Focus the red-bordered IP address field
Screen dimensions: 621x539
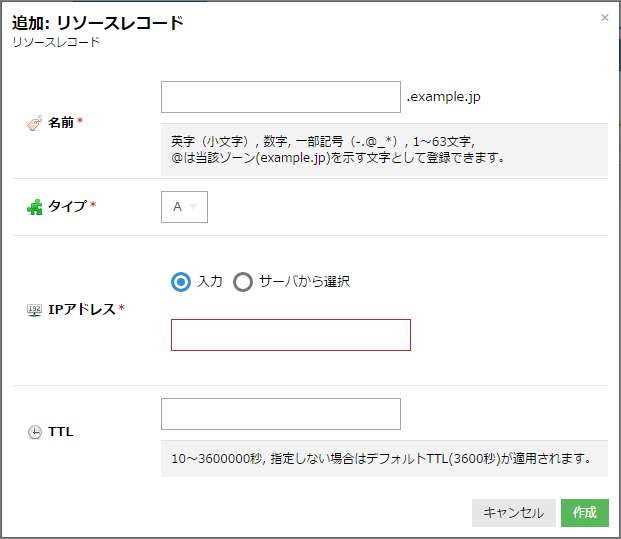[290, 335]
